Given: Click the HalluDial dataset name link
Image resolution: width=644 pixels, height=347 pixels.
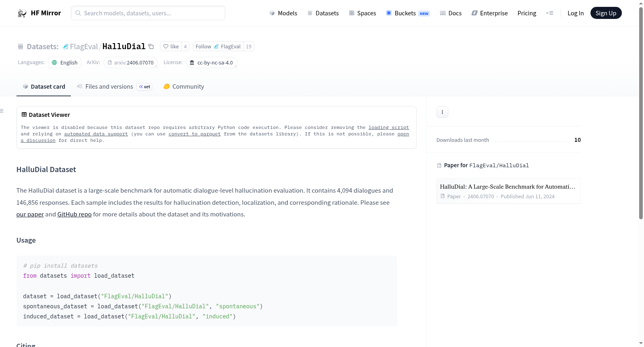Looking at the screenshot, I should tap(124, 46).
